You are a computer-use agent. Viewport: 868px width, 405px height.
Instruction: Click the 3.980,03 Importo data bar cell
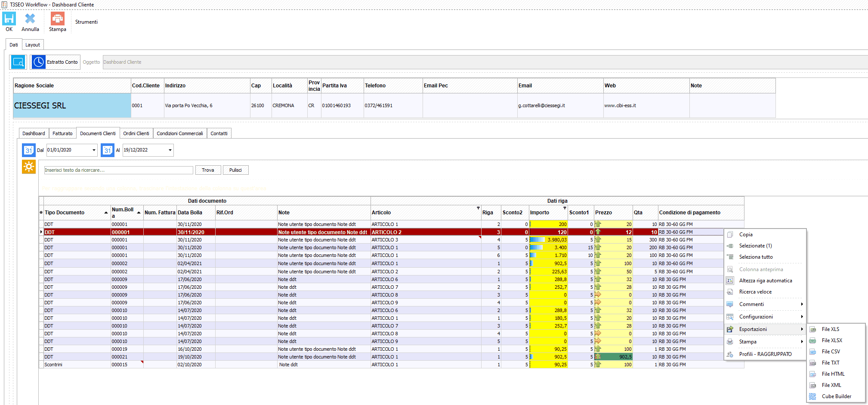tap(548, 240)
